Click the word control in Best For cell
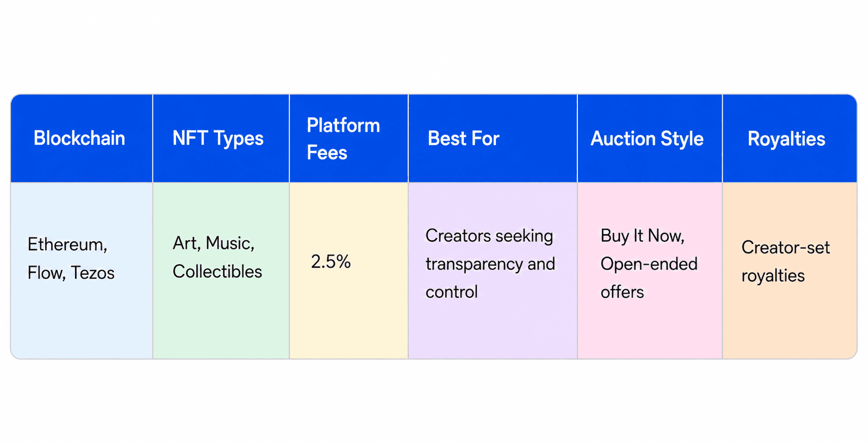This screenshot has width=868, height=445. 452,292
